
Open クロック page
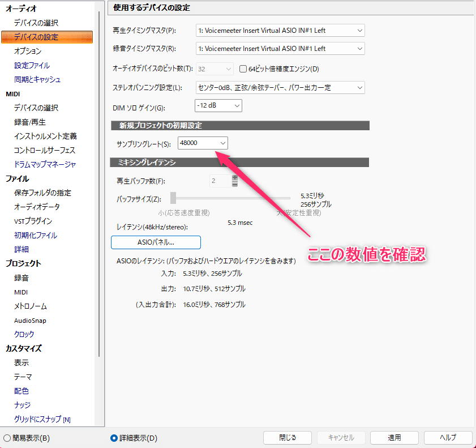click(x=24, y=334)
